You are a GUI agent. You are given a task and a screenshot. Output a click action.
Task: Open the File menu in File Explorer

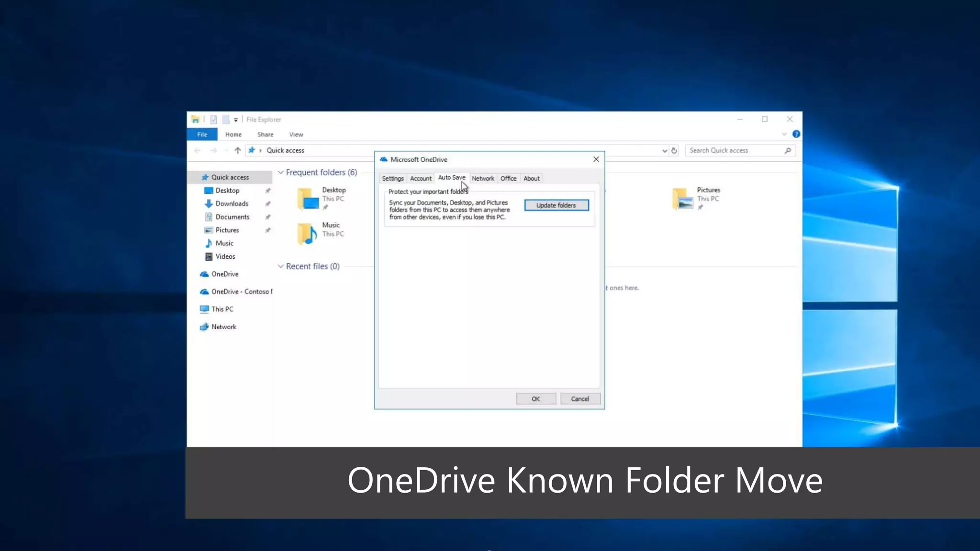[x=202, y=134]
